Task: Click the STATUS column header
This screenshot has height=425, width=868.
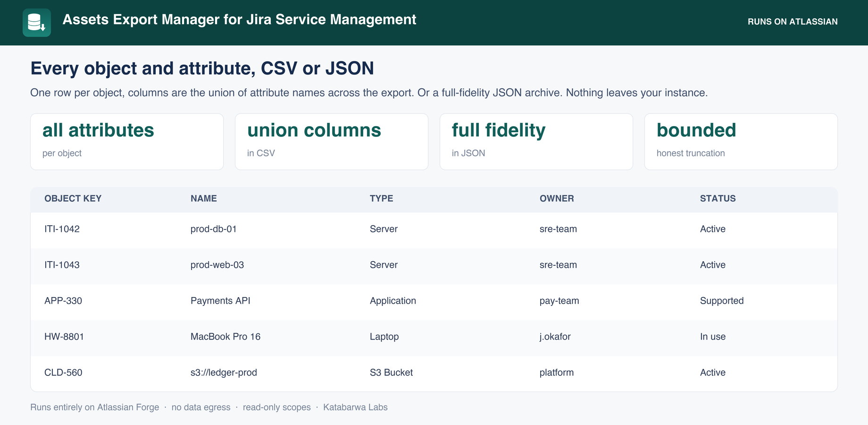Action: click(718, 199)
